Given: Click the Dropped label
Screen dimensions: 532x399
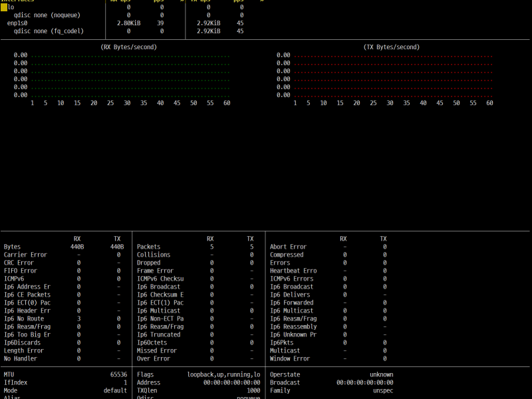Looking at the screenshot, I should pos(148,263).
